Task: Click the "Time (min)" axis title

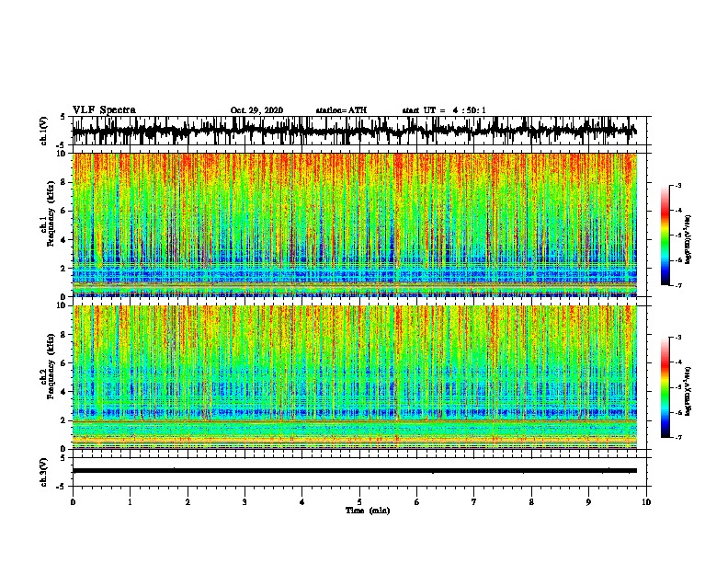Action: [368, 511]
